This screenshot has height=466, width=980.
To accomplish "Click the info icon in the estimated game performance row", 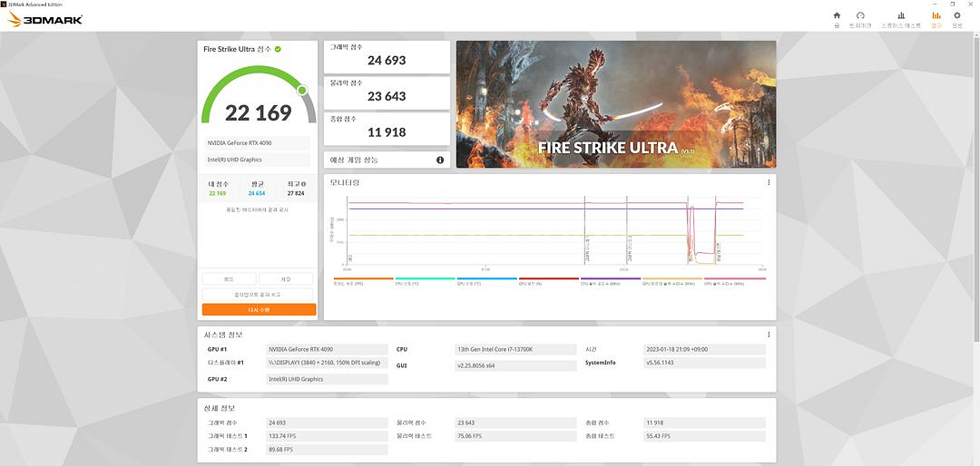I will pos(440,160).
